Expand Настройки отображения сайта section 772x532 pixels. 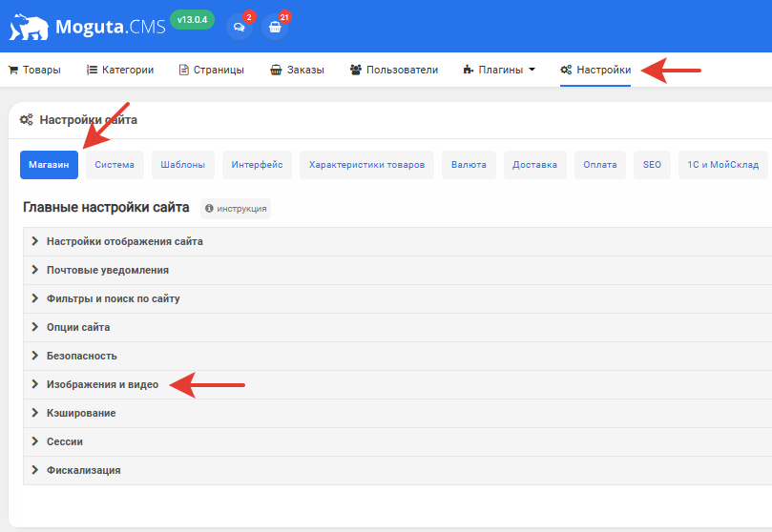point(124,241)
